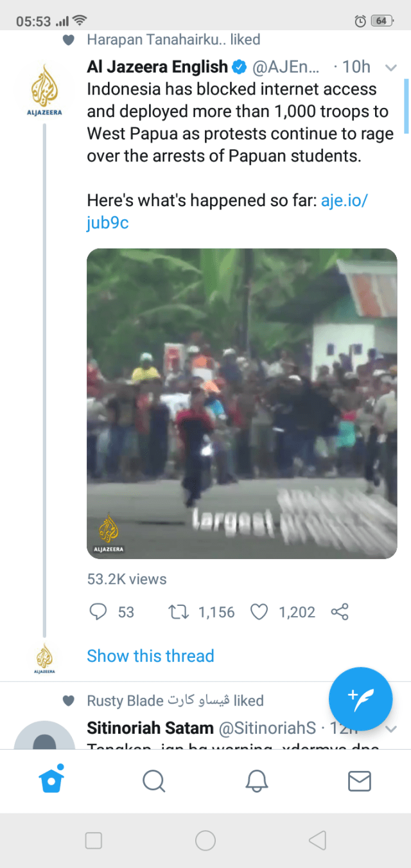Viewport: 411px width, 868px height.
Task: Open the Al Jazeera English account name
Action: [x=157, y=67]
